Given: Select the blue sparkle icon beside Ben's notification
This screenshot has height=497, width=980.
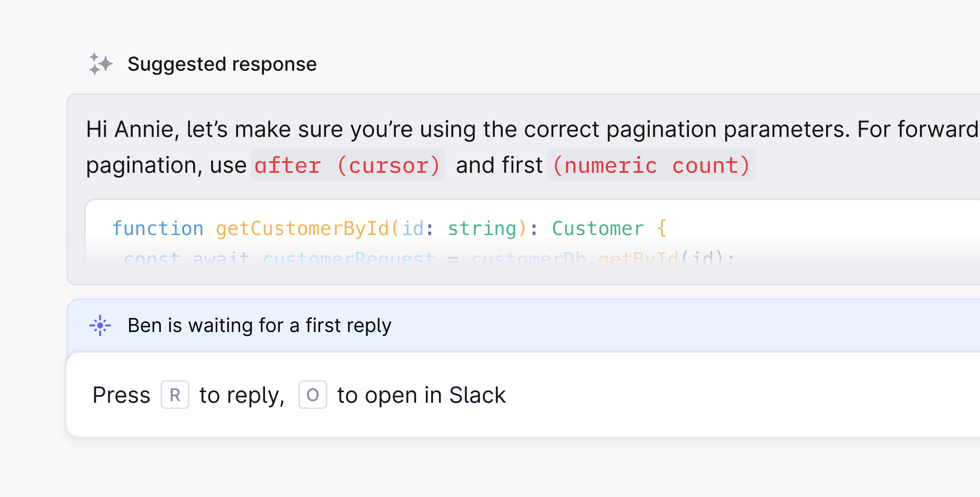Looking at the screenshot, I should coord(100,325).
